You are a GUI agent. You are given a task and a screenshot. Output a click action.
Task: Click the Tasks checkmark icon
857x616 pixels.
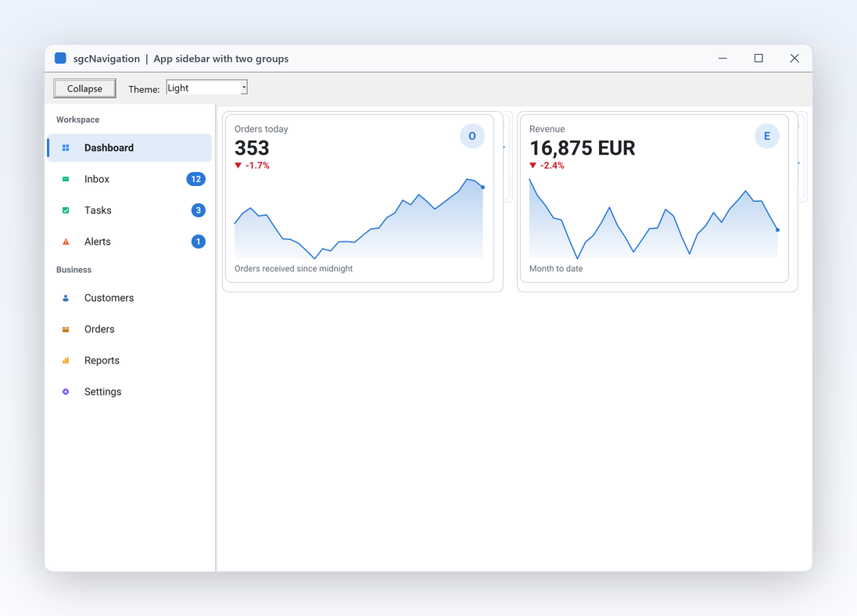(x=66, y=210)
